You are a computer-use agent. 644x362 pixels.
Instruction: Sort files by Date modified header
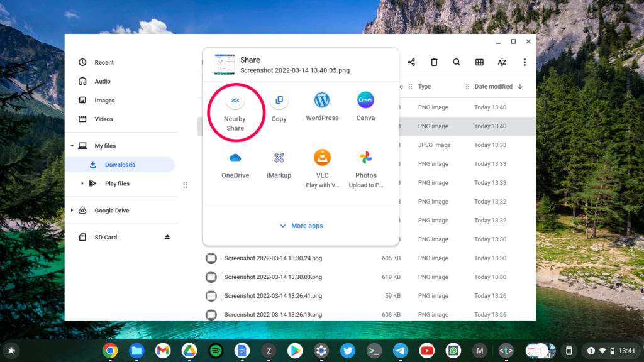click(493, 87)
